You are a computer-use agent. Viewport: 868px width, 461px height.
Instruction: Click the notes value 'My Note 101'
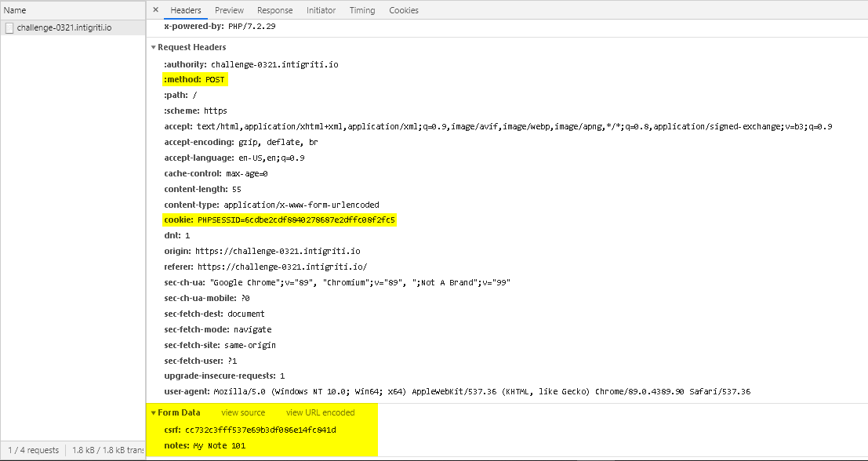coord(220,446)
